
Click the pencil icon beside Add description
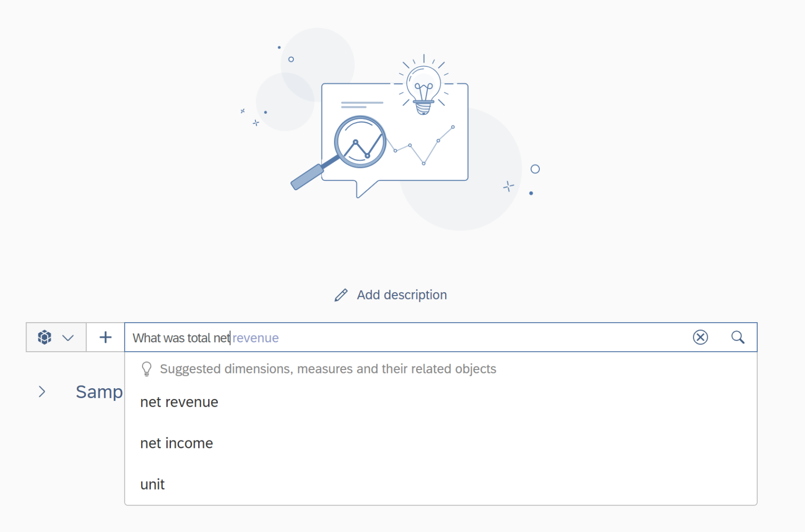pos(340,295)
